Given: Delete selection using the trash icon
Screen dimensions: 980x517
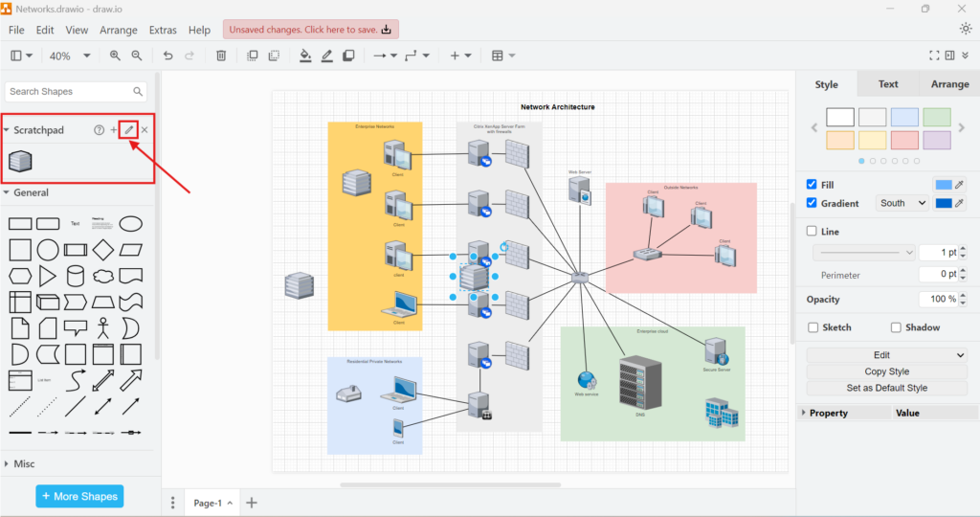Looking at the screenshot, I should click(221, 56).
